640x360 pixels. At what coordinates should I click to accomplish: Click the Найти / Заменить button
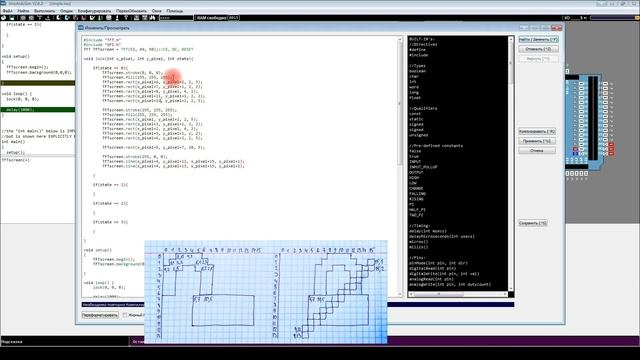click(538, 40)
